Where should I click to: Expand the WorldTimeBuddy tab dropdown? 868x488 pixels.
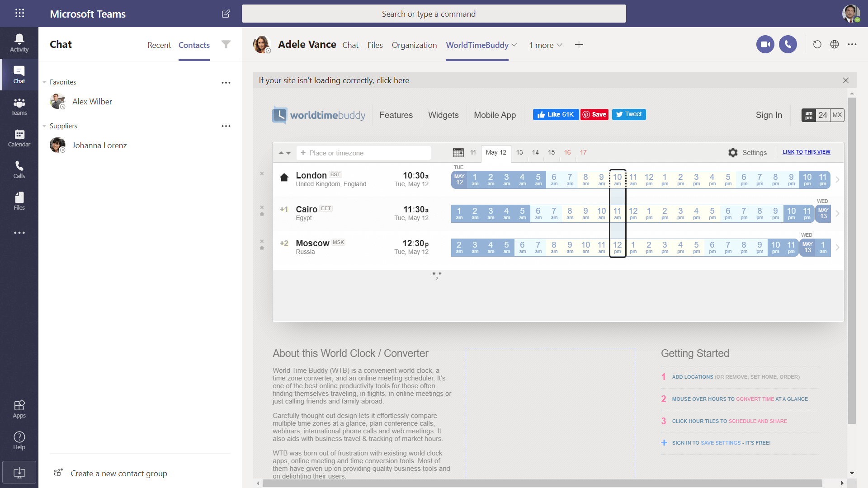(514, 45)
